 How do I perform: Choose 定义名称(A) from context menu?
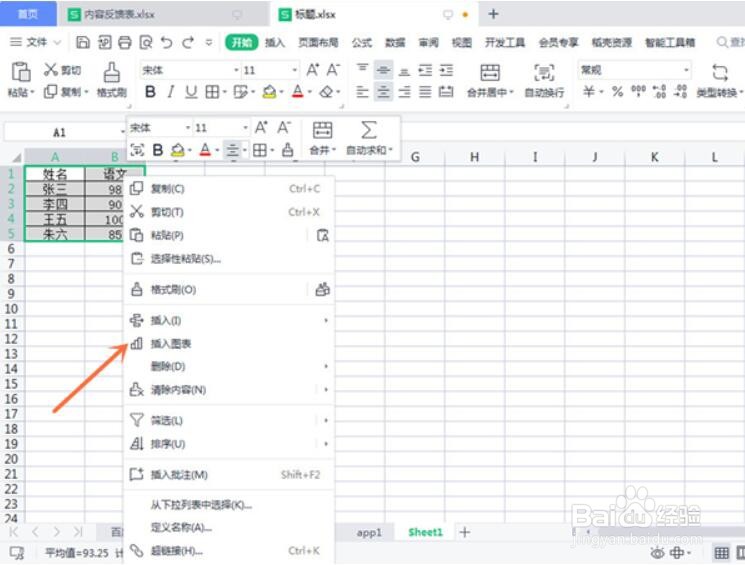pos(229,527)
